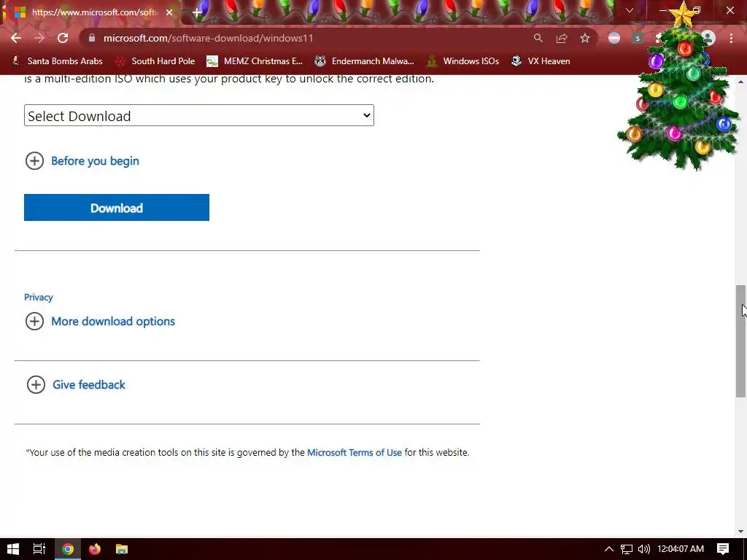Bookmark this page with the star icon
The width and height of the screenshot is (747, 560).
coord(585,38)
